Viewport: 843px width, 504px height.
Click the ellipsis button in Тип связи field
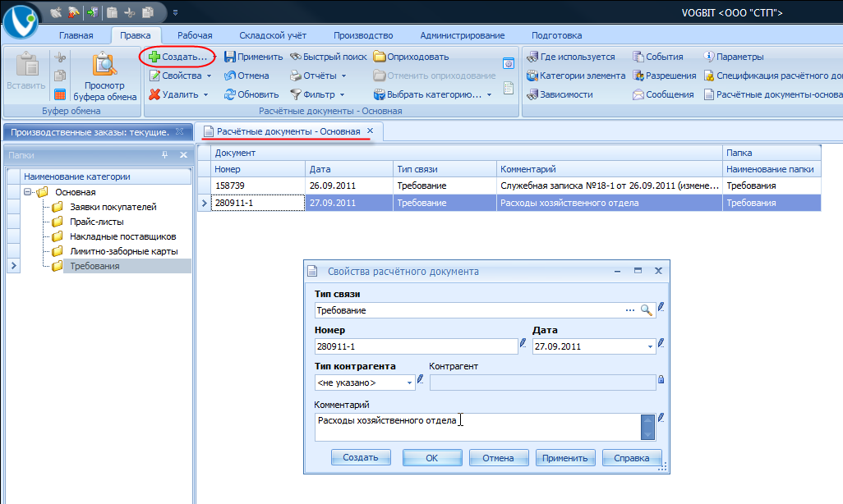630,310
